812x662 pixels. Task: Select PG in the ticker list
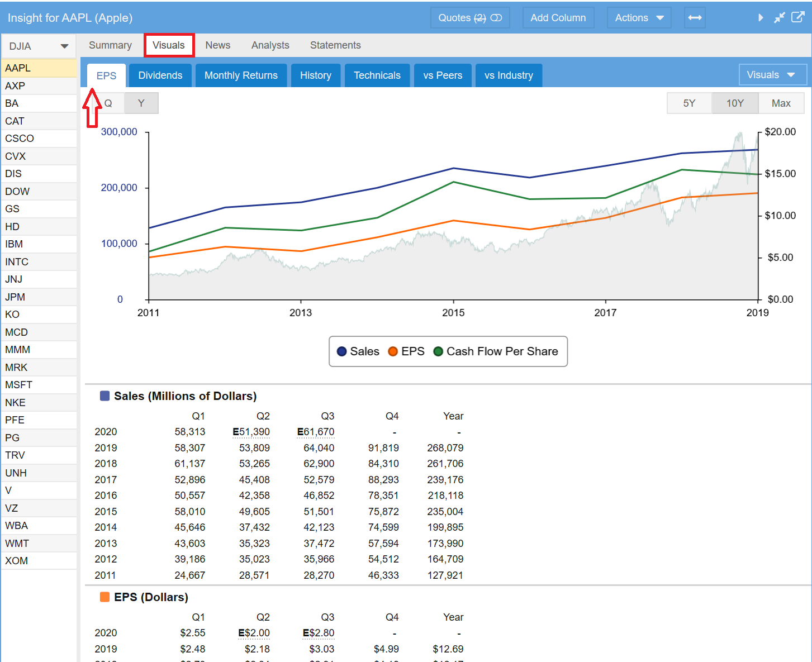[39, 438]
